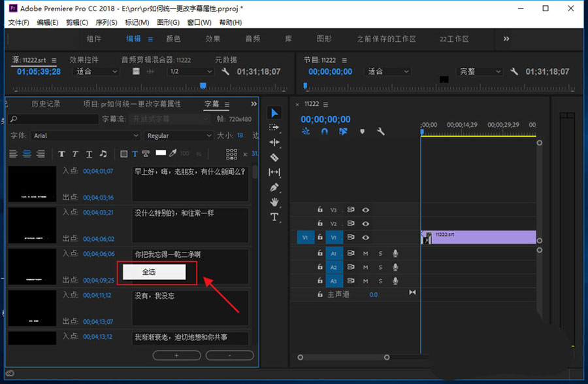Select the Hand tool
This screenshot has width=588, height=384.
274,202
